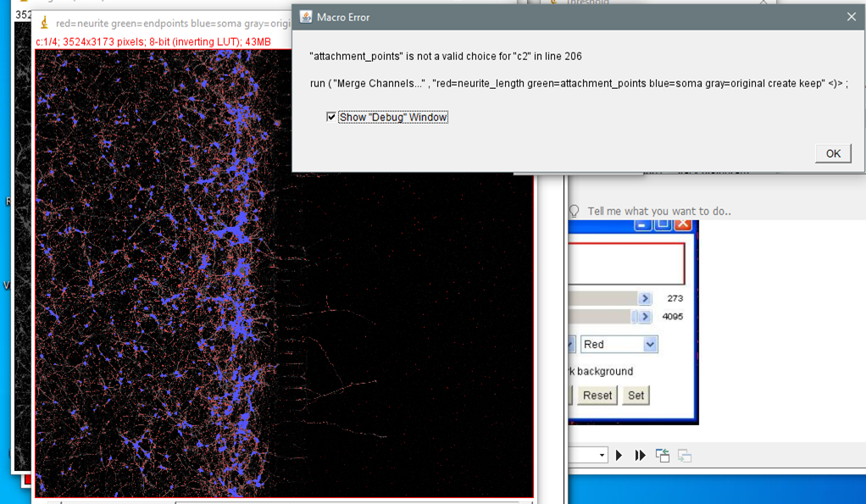Click the import window icon beside playback arrows
Image resolution: width=866 pixels, height=504 pixels.
pyautogui.click(x=663, y=456)
